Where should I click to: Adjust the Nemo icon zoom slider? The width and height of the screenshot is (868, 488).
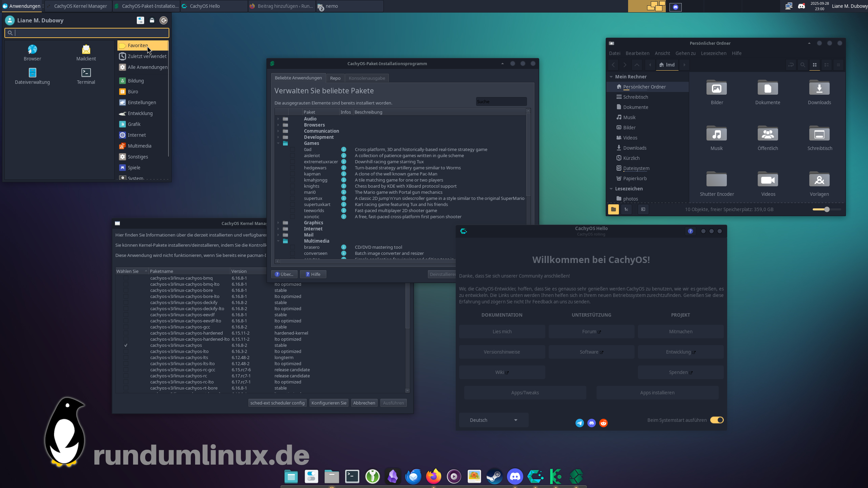[x=827, y=209]
